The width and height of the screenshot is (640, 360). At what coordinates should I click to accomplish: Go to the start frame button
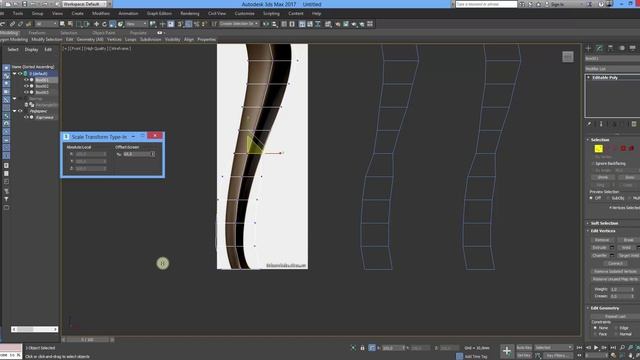580,348
